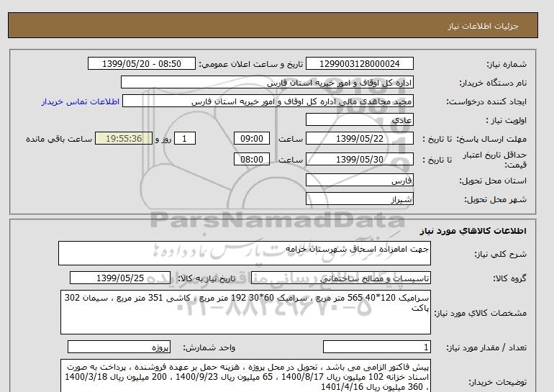Click the need date field 1399/05/25
The width and height of the screenshot is (554, 392).
(120, 278)
